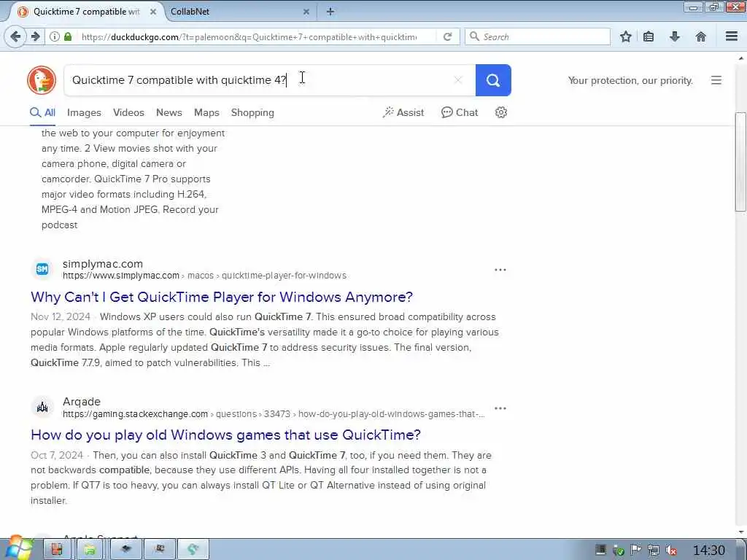The width and height of the screenshot is (747, 560).
Task: Click the DuckDuckGo duck logo
Action: point(42,80)
